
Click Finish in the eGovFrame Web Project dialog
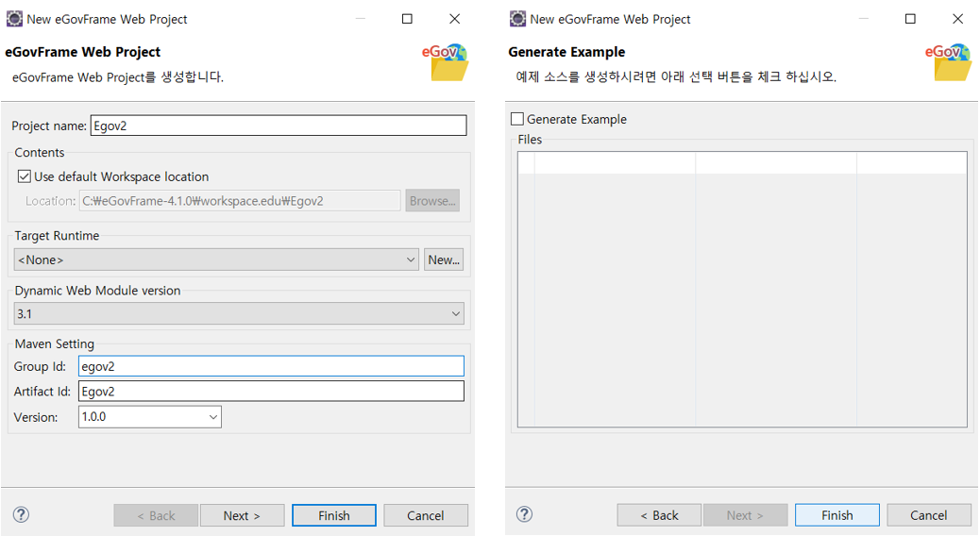tap(334, 515)
